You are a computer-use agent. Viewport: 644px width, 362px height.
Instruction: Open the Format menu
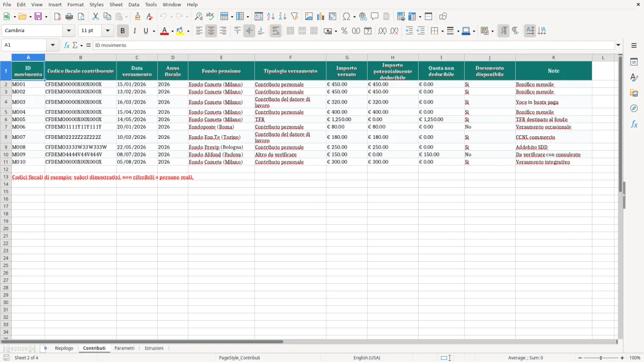[75, 4]
